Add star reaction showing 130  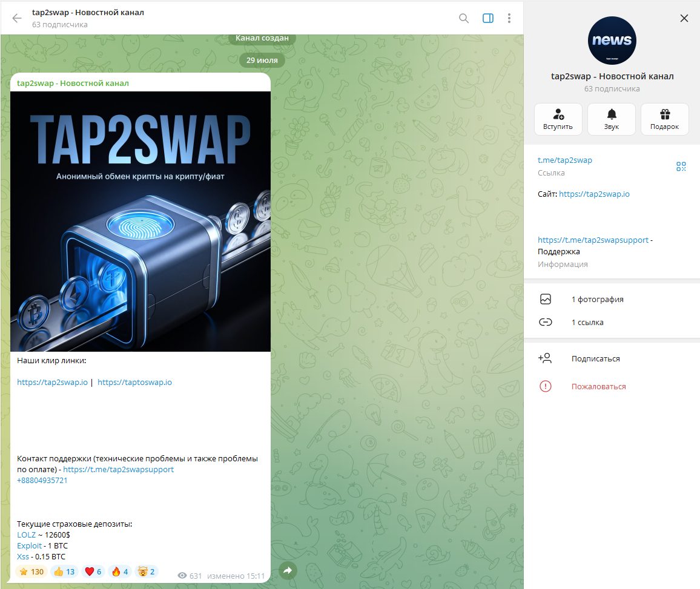coord(31,571)
